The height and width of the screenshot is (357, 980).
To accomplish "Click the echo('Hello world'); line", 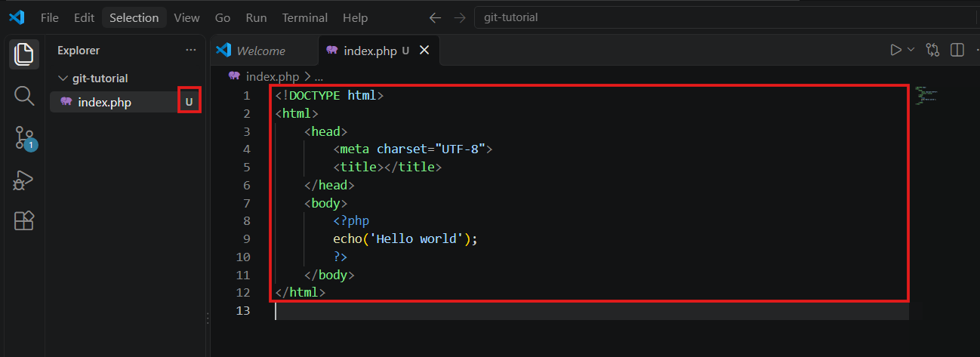I will 406,239.
